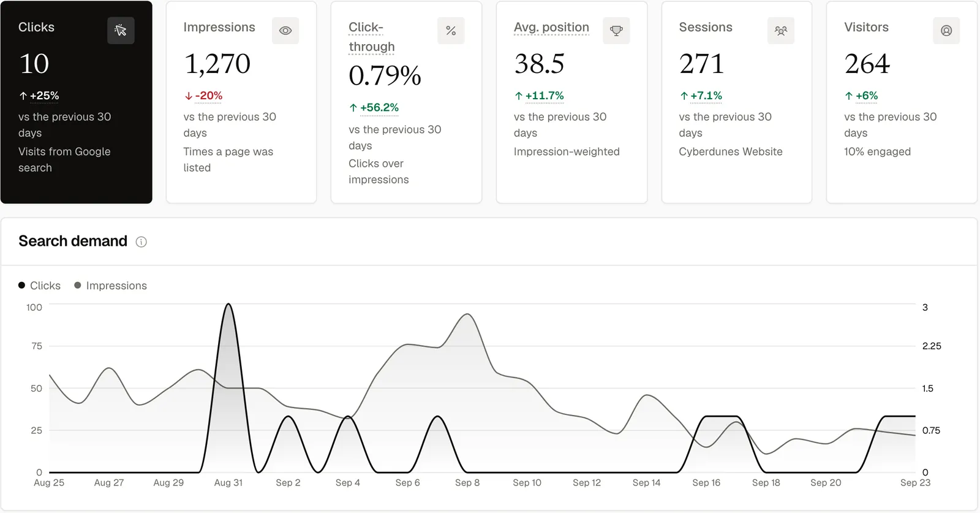The image size is (980, 513).
Task: Click the percent icon in Click-through card
Action: (451, 31)
